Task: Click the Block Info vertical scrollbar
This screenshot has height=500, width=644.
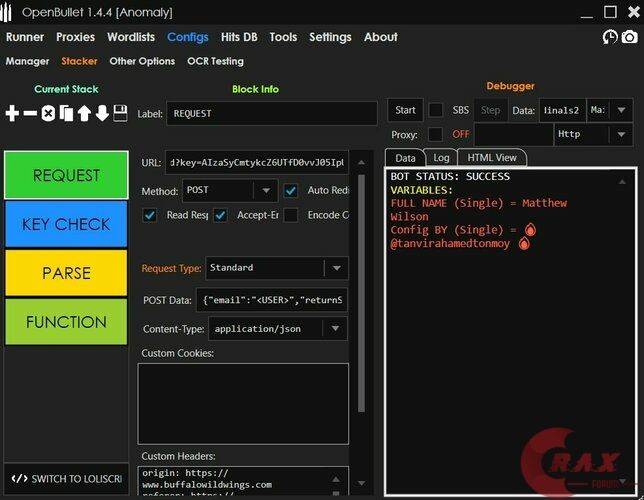Action: coord(361,293)
